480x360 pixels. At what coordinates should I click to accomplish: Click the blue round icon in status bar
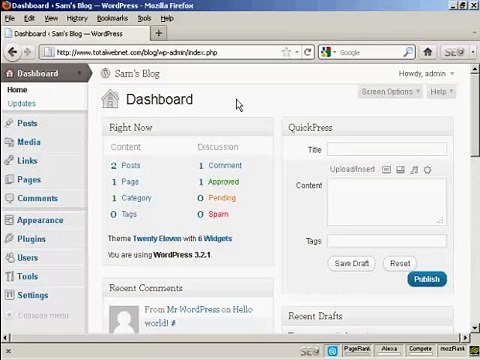coord(332,351)
